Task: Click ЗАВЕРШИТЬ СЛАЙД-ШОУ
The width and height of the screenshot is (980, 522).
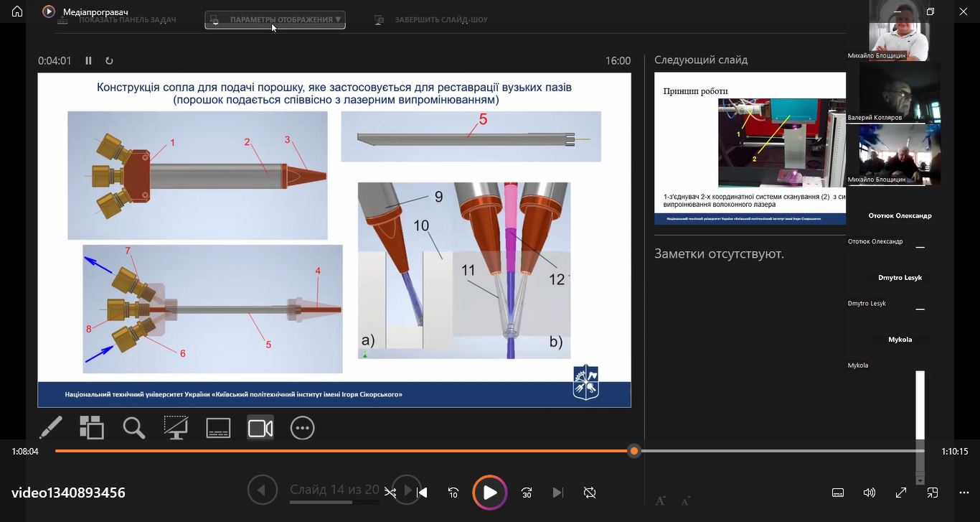Action: coord(431,19)
